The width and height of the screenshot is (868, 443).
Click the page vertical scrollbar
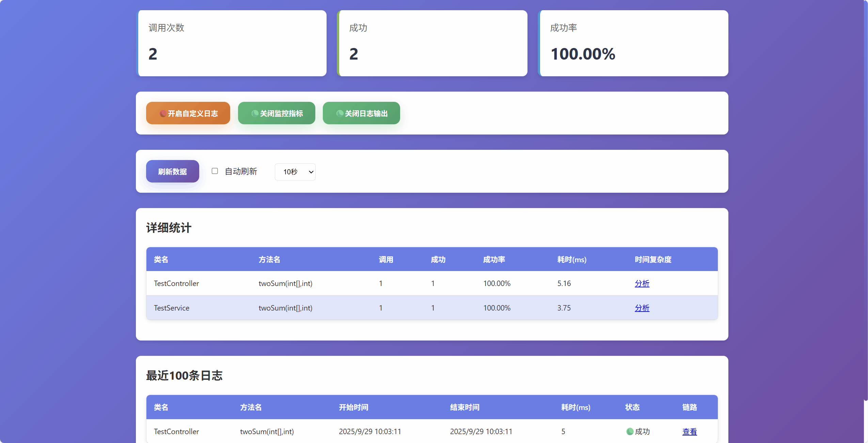click(865, 204)
